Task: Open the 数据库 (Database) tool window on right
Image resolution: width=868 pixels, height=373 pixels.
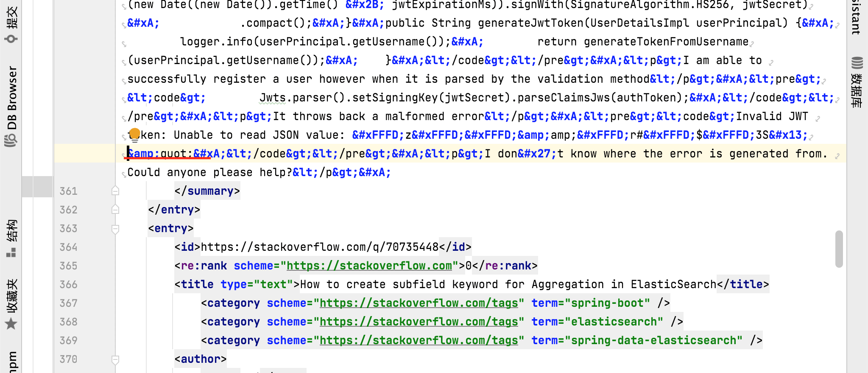Action: coord(857,82)
